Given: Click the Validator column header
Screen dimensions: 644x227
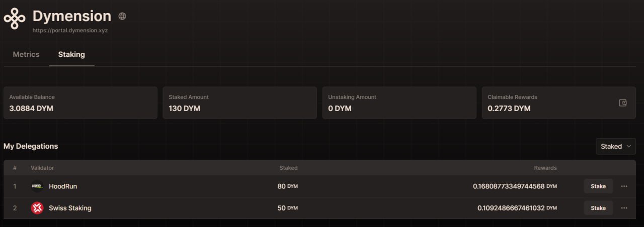Looking at the screenshot, I should click(x=42, y=168).
